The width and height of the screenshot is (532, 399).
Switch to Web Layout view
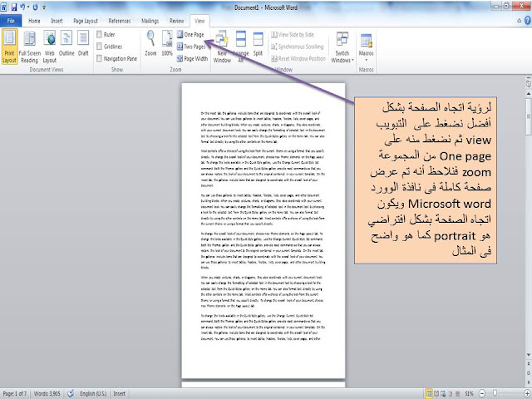tap(50, 47)
